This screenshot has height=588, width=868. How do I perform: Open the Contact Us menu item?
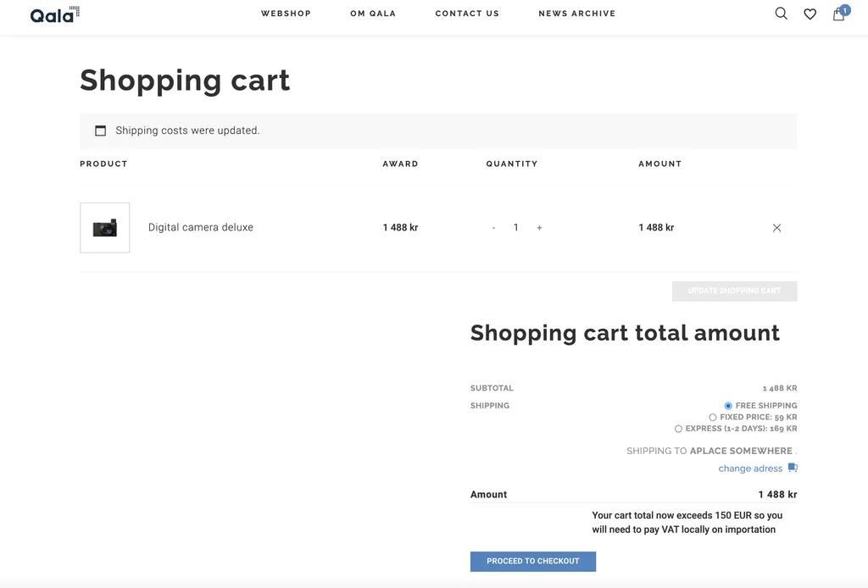(467, 14)
